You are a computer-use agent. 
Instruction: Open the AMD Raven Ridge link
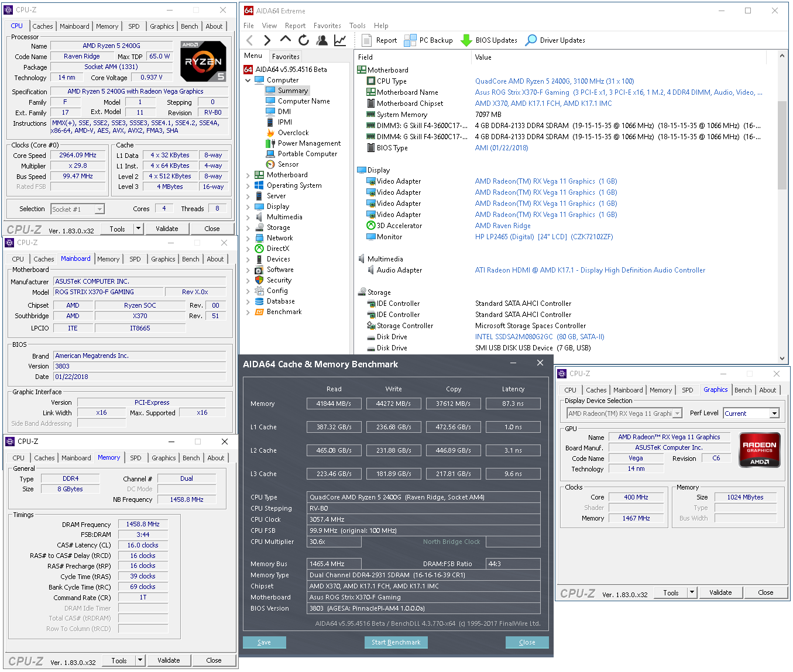[x=503, y=226]
